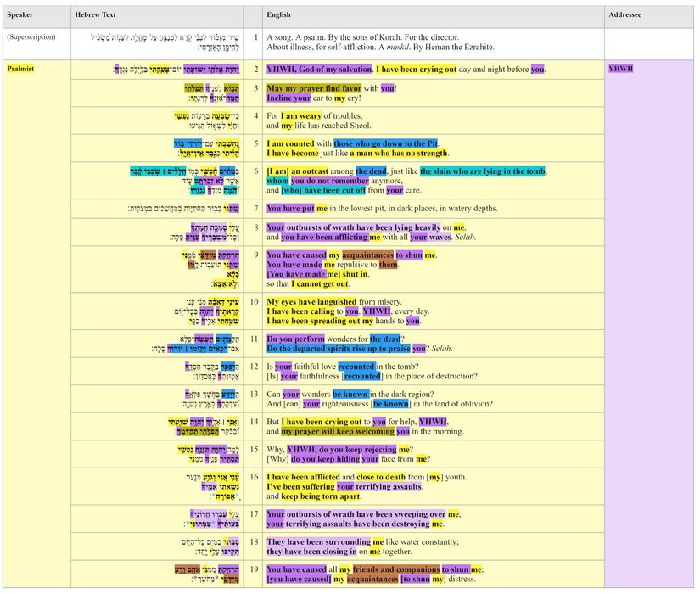This screenshot has height=594, width=700.
Task: Select the highlighted word tomb in verse 6
Action: click(x=536, y=171)
